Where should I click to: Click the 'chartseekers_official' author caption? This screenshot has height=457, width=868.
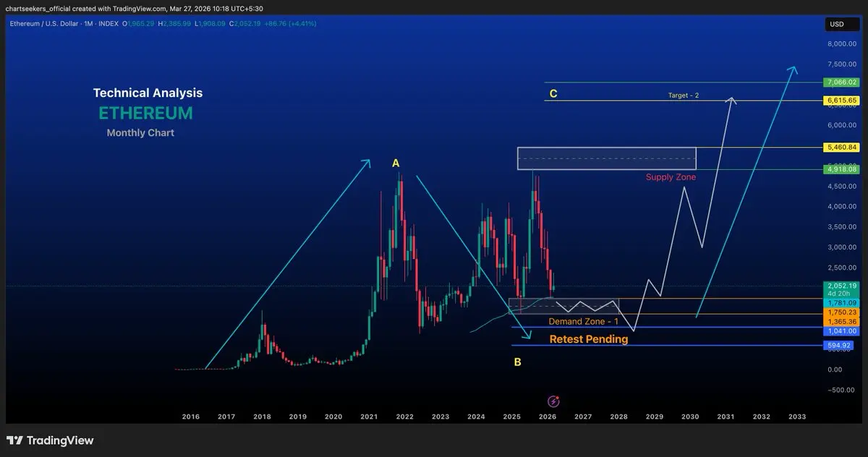(x=38, y=8)
